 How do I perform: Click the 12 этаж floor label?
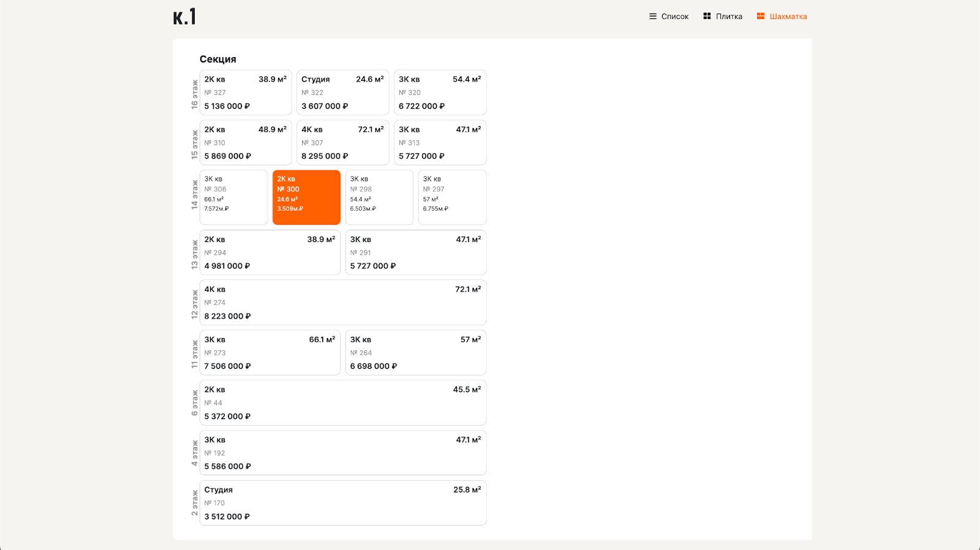pyautogui.click(x=194, y=304)
